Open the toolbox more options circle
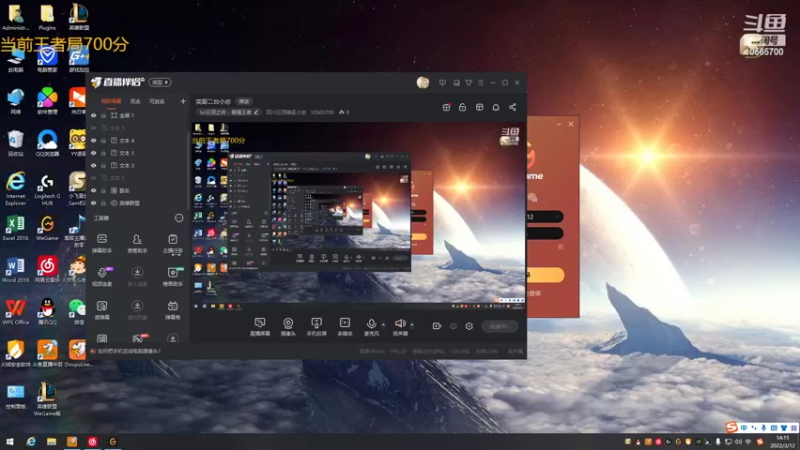 pos(179,218)
